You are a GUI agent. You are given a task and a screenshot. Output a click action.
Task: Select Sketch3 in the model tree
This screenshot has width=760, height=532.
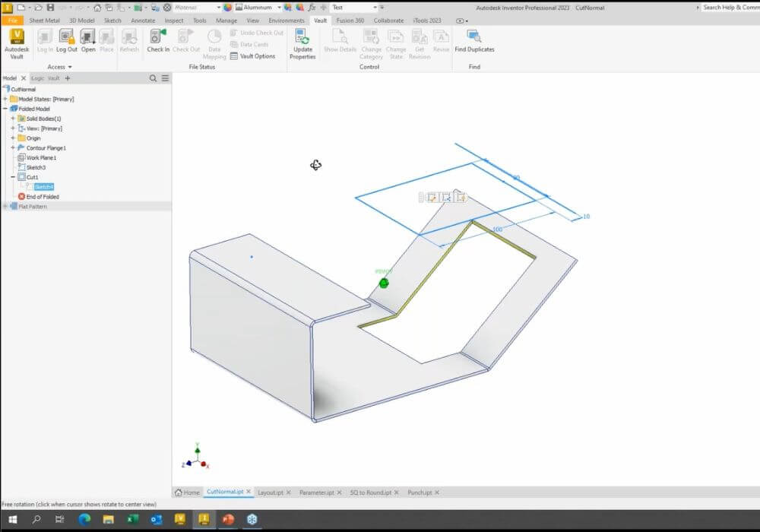[x=34, y=167]
